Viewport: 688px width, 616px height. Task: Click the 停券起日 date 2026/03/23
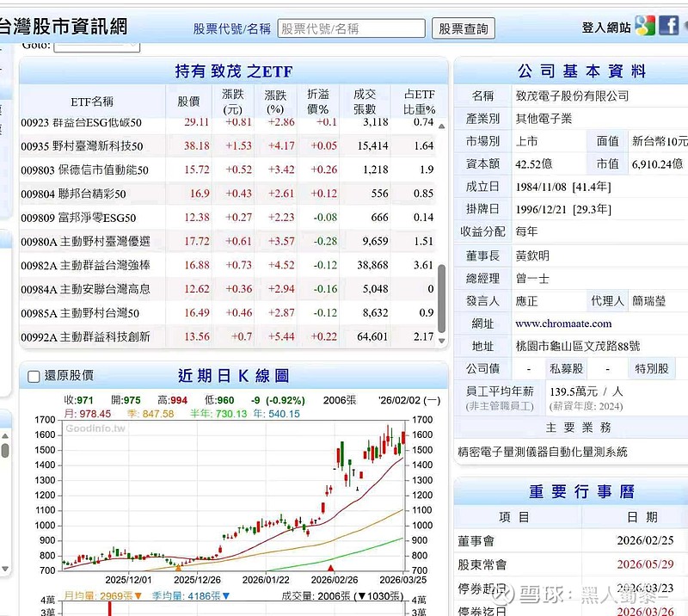point(645,588)
